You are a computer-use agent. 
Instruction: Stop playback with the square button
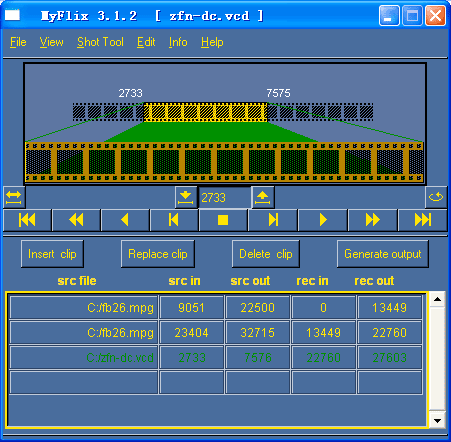[x=223, y=220]
